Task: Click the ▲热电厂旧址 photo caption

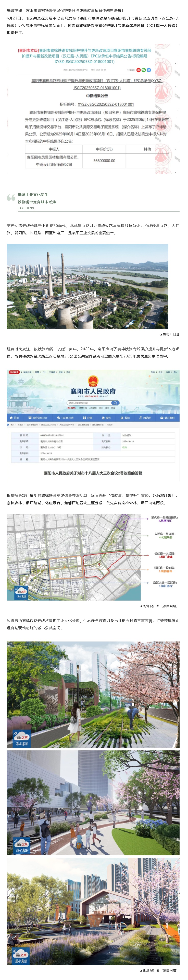Action: 169,335
